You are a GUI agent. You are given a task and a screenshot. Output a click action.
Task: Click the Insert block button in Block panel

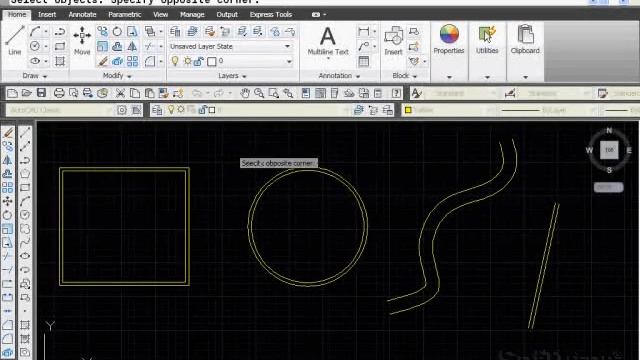(x=393, y=41)
